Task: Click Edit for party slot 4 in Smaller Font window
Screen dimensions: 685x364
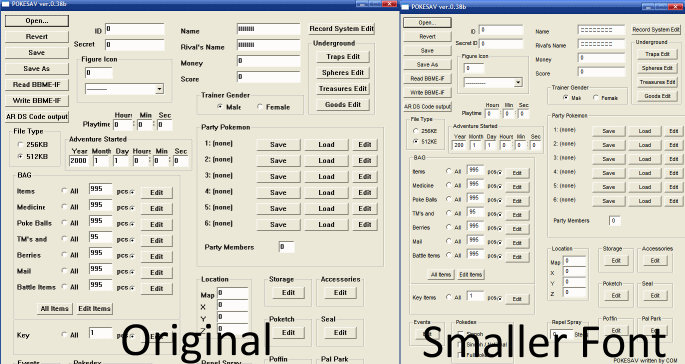Action: [673, 173]
